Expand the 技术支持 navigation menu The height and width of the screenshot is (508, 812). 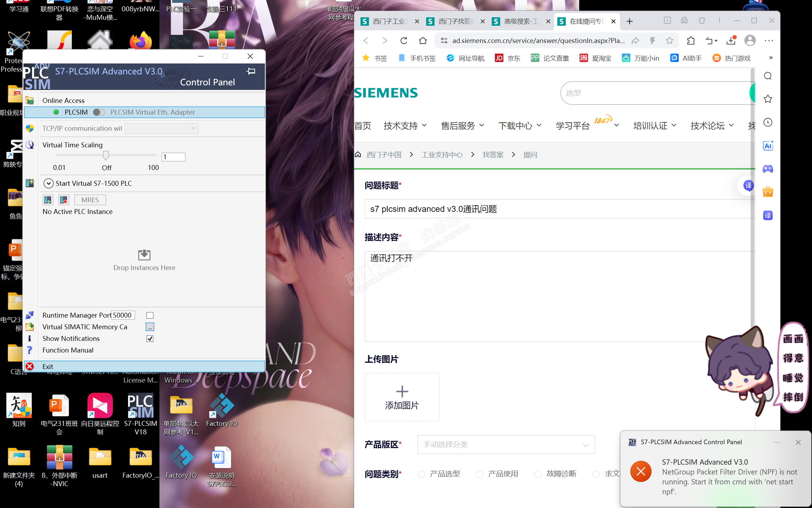(x=405, y=126)
